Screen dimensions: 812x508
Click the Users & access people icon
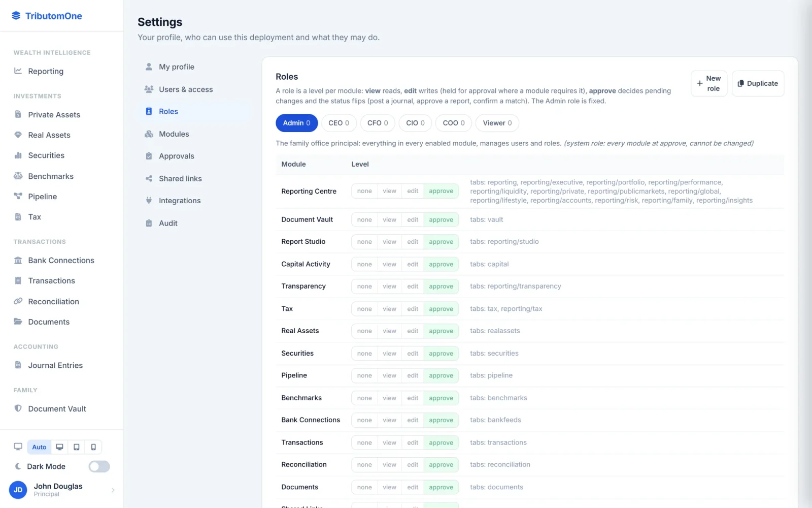click(x=149, y=89)
